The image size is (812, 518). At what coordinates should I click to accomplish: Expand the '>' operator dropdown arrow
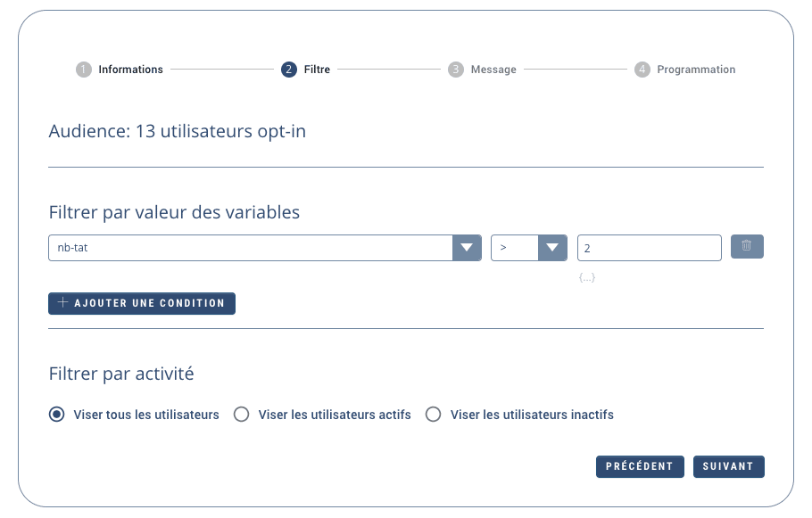click(x=552, y=248)
